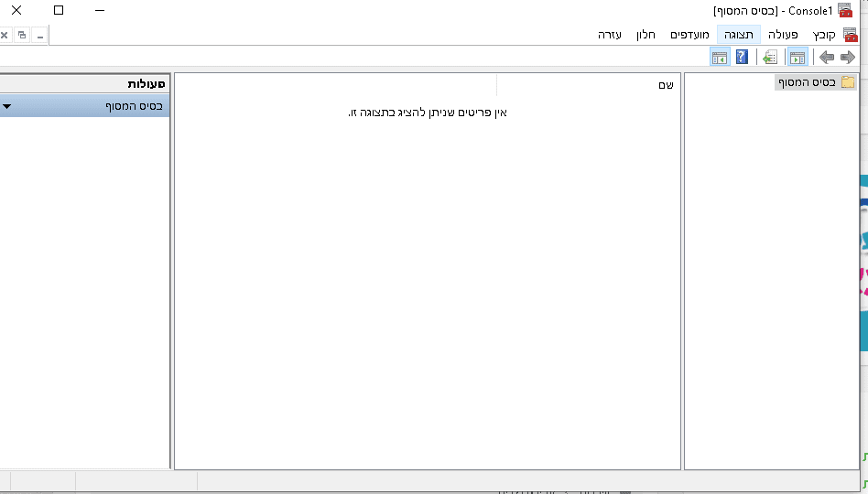Click the empty-view message אין פריטים שניתן להציג
The height and width of the screenshot is (494, 868).
pyautogui.click(x=428, y=113)
